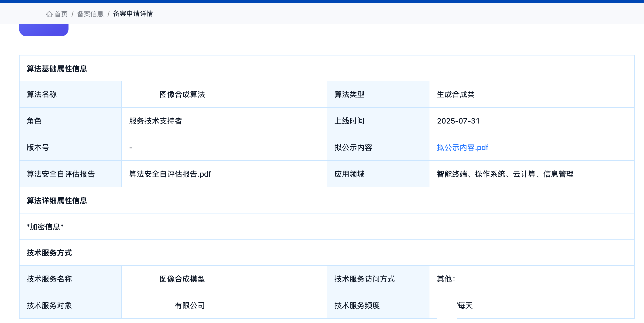Click the 算法详细属性信息 section header

pyautogui.click(x=57, y=200)
